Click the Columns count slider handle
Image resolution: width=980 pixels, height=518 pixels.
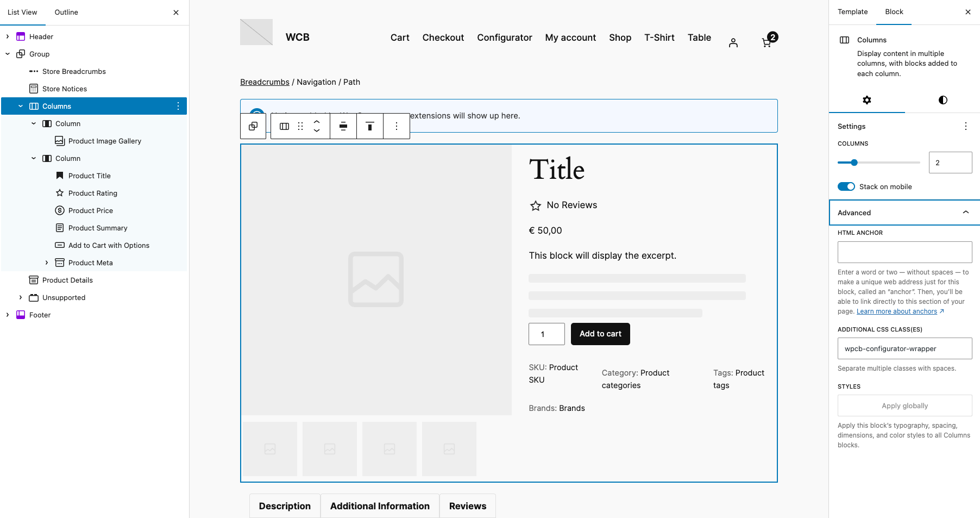point(854,163)
